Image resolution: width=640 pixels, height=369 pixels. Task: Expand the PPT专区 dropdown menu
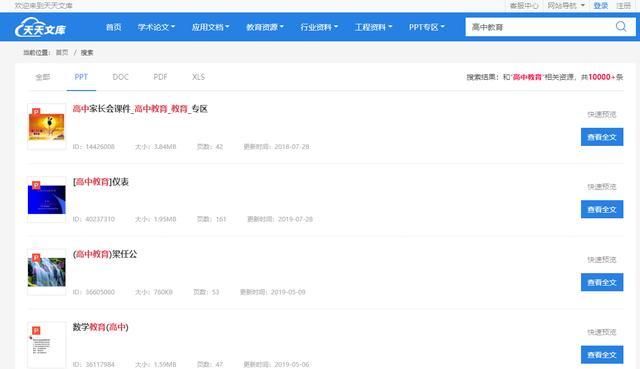click(427, 27)
